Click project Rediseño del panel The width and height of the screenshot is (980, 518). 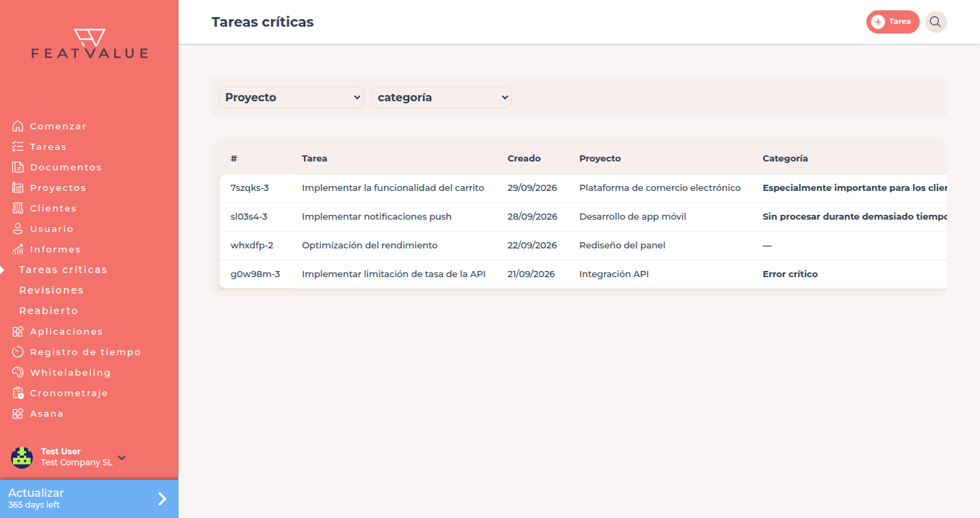click(622, 245)
